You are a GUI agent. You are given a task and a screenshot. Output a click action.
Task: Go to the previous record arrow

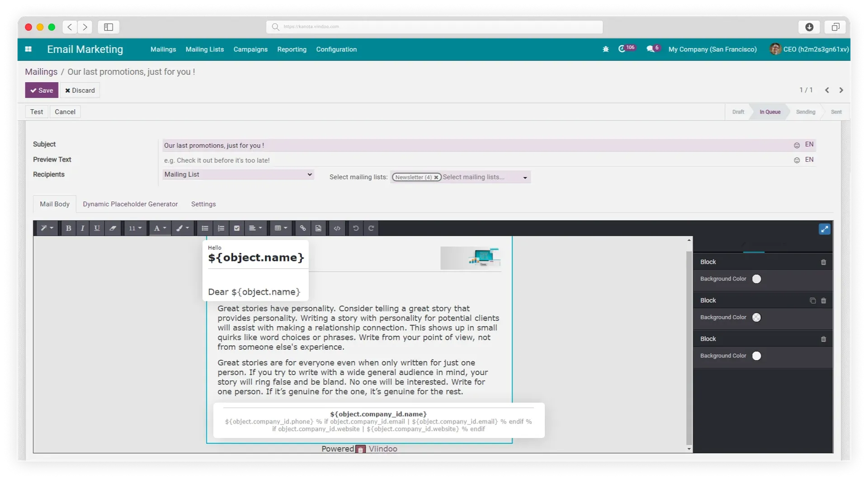(x=827, y=90)
